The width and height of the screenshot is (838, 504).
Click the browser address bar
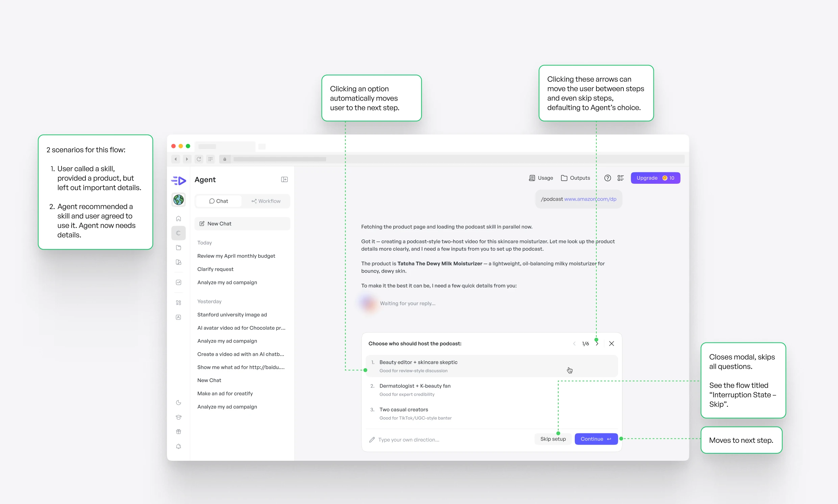pos(452,159)
